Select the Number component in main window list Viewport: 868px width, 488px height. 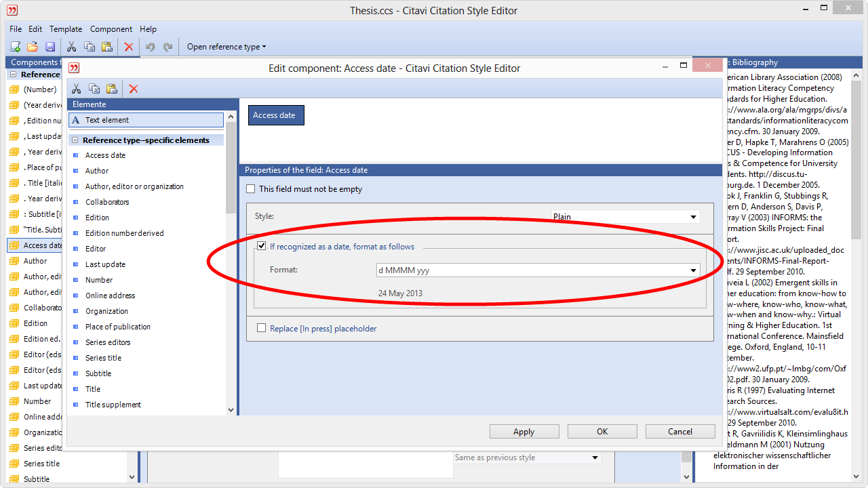37,401
